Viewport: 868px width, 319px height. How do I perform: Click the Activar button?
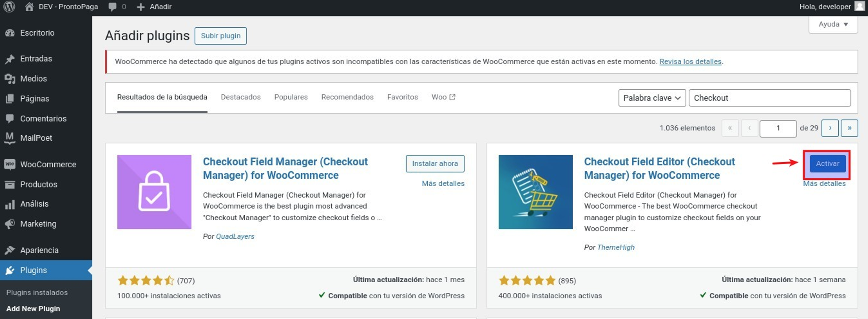click(827, 164)
